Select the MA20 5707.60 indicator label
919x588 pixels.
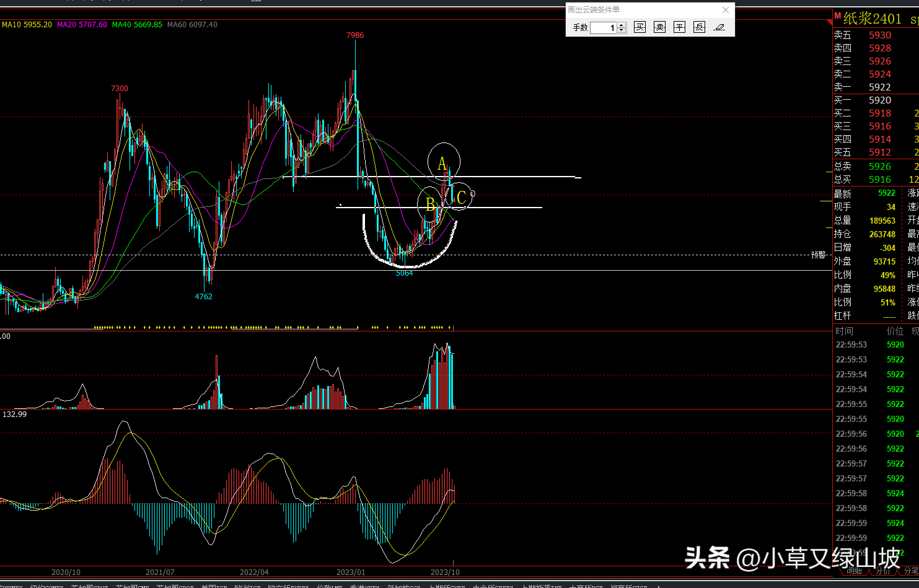pyautogui.click(x=82, y=25)
